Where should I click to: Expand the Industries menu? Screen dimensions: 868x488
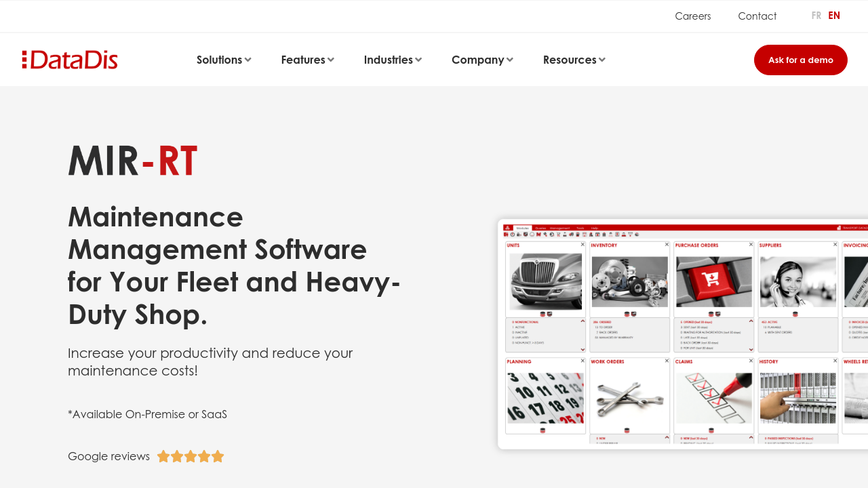click(x=393, y=60)
